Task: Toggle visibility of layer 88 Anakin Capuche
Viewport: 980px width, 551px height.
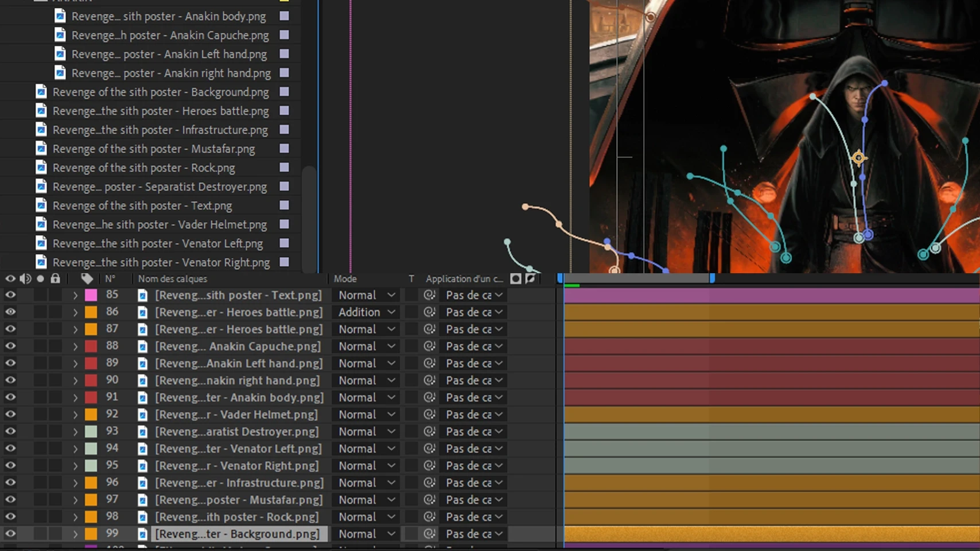Action: coord(10,346)
